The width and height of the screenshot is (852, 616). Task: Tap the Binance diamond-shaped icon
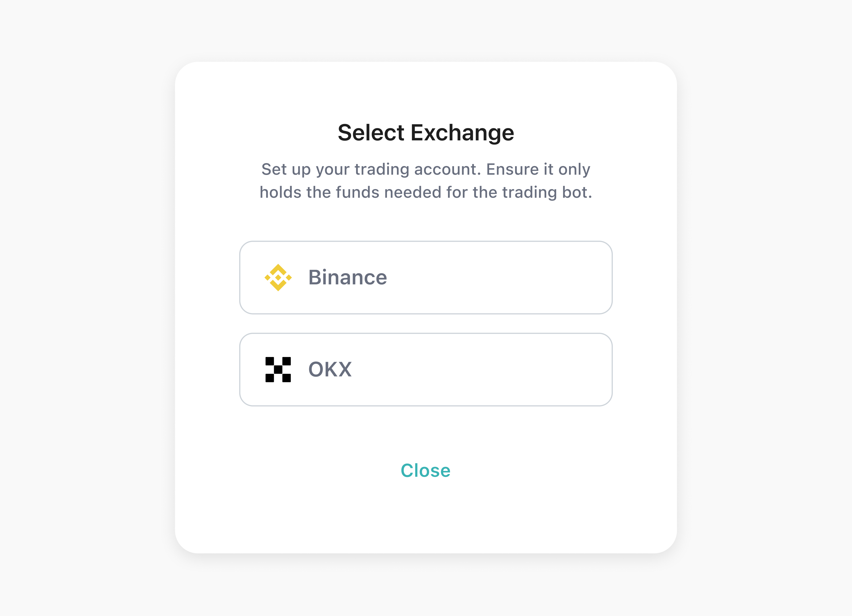(x=278, y=278)
